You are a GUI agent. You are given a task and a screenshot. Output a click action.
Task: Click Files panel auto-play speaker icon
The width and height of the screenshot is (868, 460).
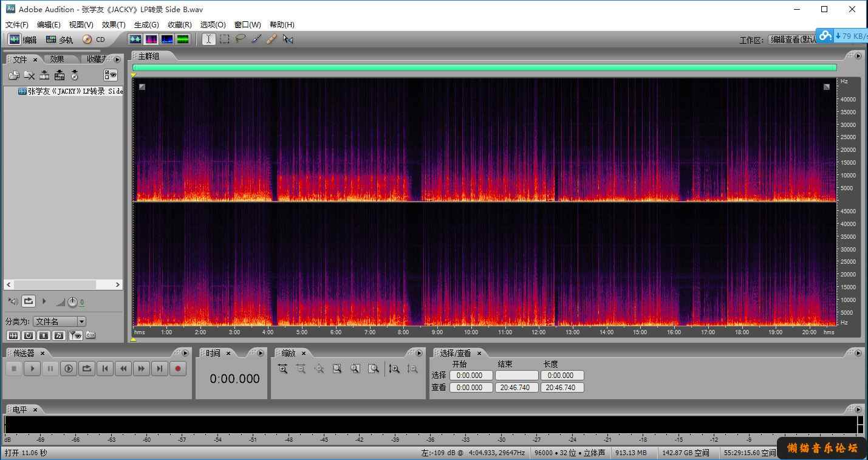(12, 301)
